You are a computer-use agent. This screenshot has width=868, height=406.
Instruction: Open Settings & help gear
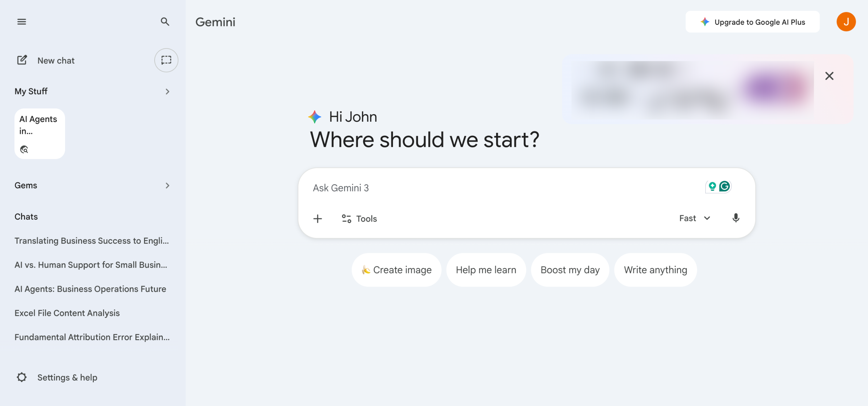[22, 377]
